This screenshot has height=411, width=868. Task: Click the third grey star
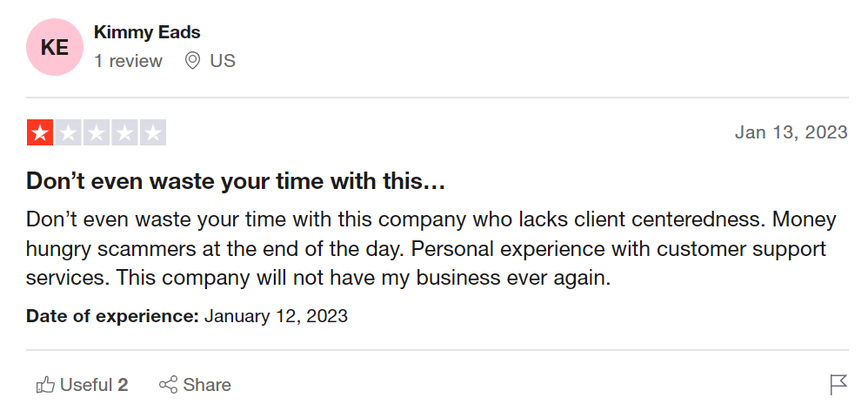97,132
